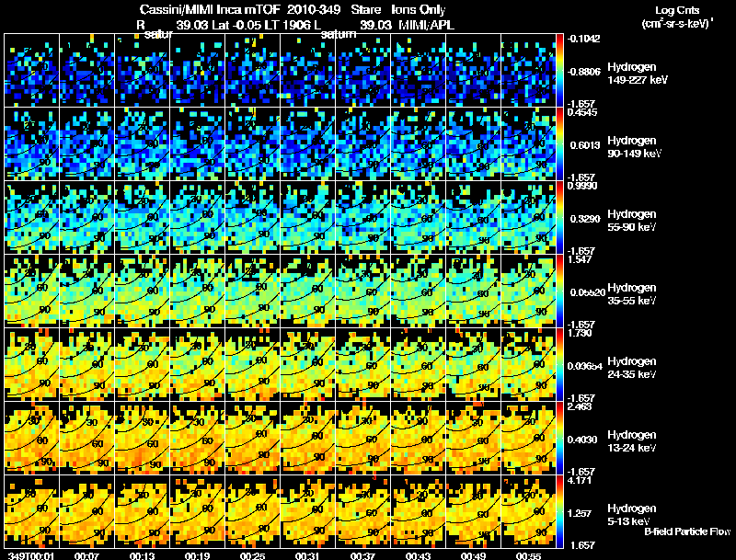736x560 pixels.
Task: Open the 35-55 keV panel at 00:37
Action: point(362,291)
